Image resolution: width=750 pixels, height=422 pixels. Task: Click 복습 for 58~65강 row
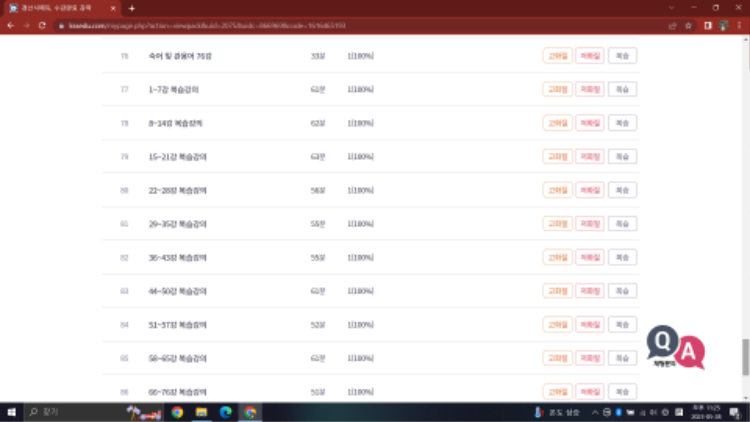tap(622, 358)
